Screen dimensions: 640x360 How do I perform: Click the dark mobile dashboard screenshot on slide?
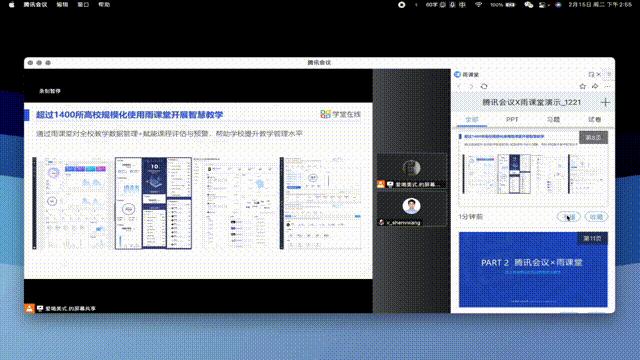click(x=153, y=203)
